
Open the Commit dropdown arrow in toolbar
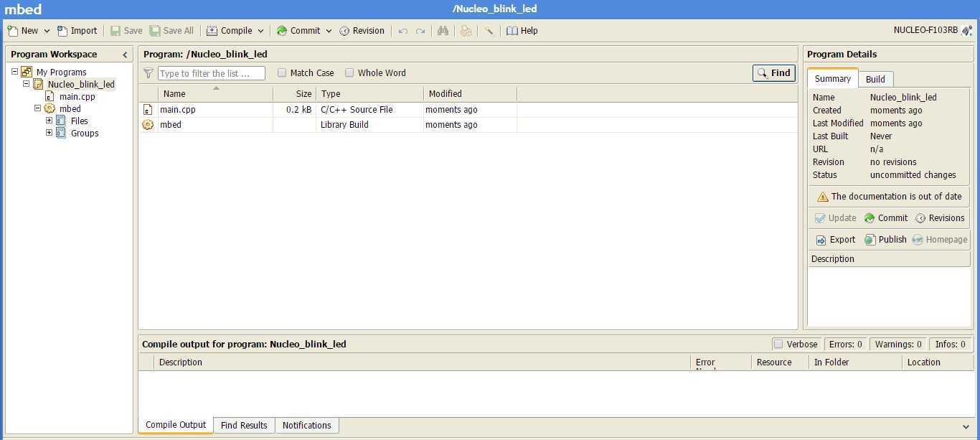(x=329, y=31)
